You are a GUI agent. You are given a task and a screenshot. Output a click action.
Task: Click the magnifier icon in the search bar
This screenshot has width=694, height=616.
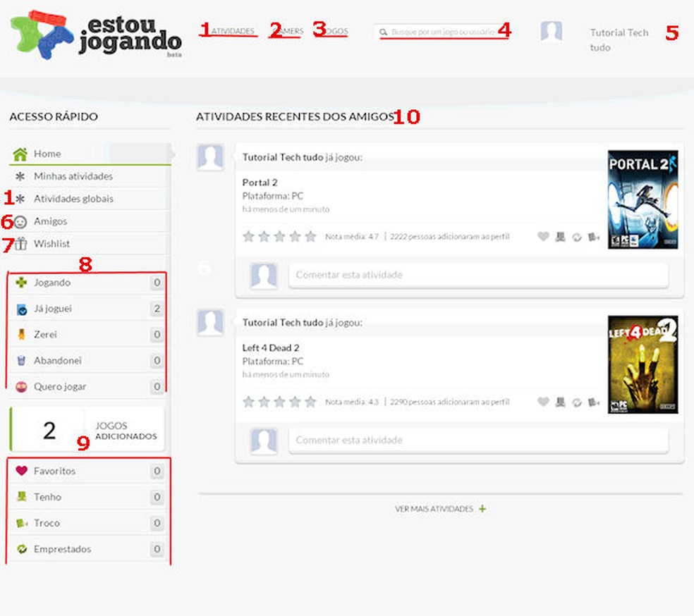tap(382, 31)
